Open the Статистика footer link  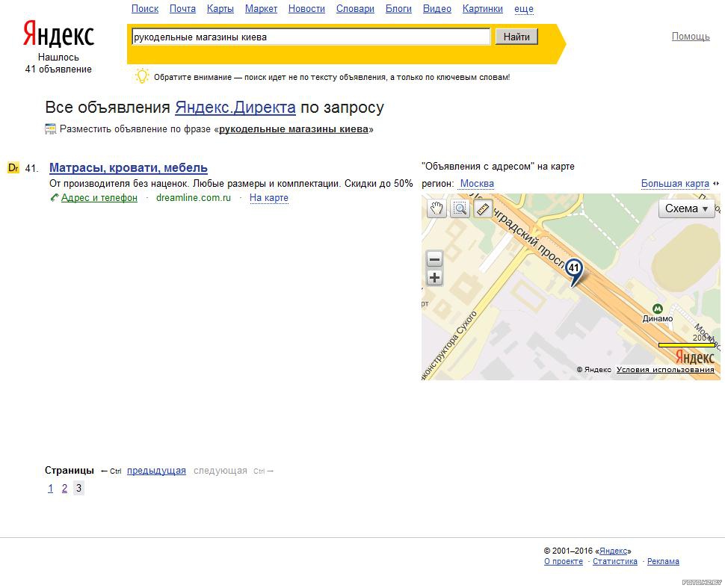615,562
